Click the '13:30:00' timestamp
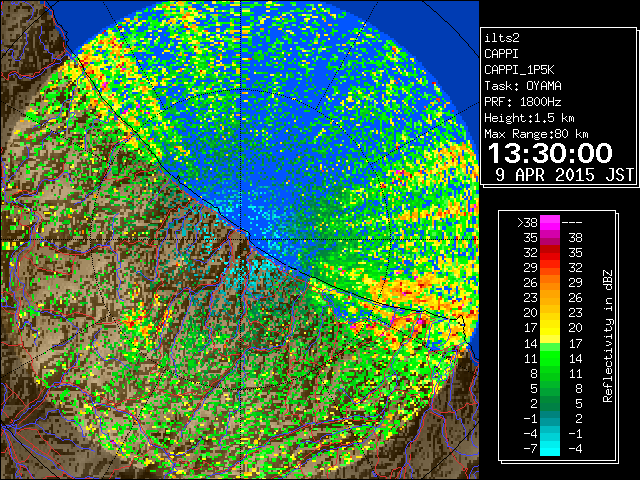The width and height of the screenshot is (640, 480). pyautogui.click(x=550, y=153)
